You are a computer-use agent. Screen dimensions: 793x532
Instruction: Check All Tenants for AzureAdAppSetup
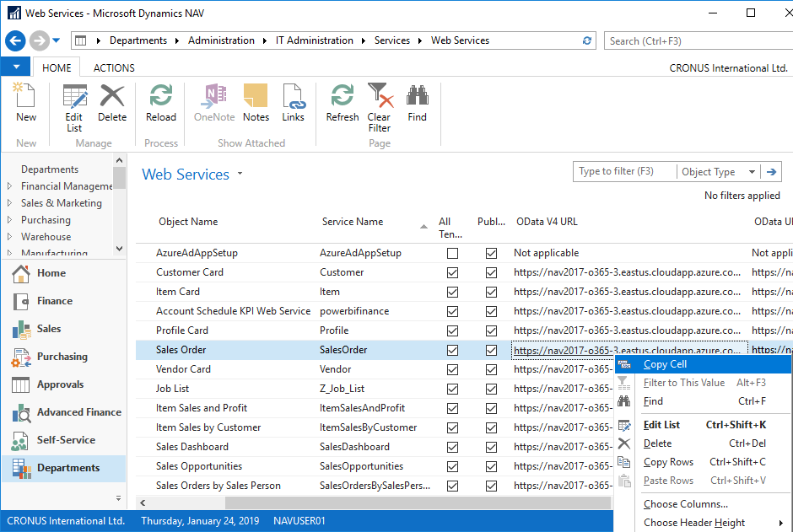coord(453,253)
